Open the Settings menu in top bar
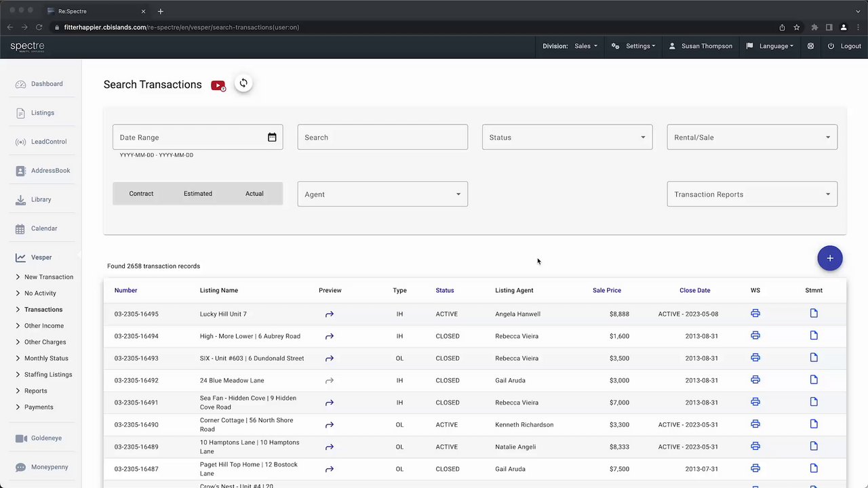This screenshot has width=868, height=488. tap(633, 46)
